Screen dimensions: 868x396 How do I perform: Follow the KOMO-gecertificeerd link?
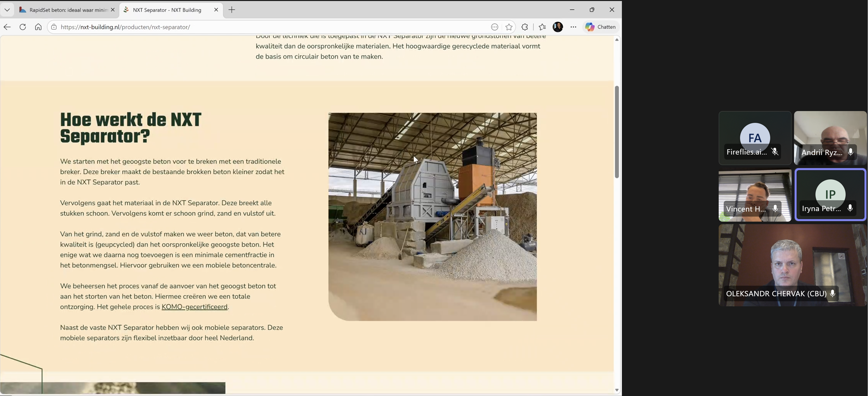[x=194, y=307]
